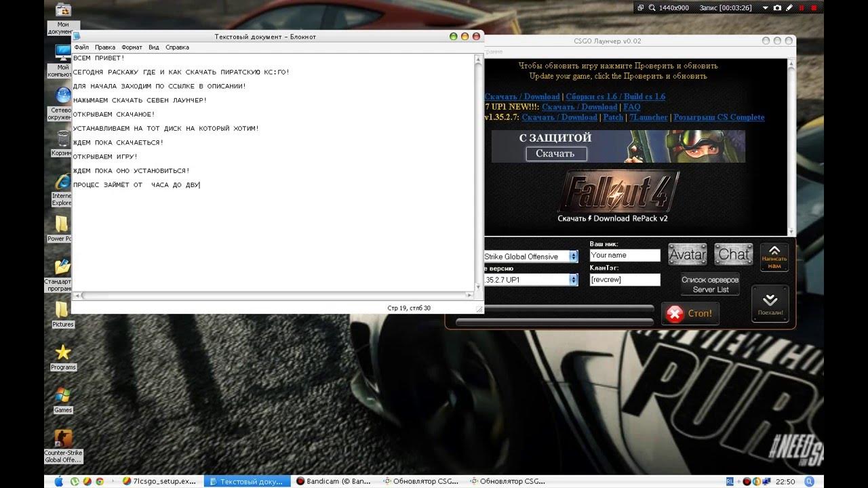Click the КланТэг [revcrew] field
The image size is (868, 488).
tap(625, 279)
